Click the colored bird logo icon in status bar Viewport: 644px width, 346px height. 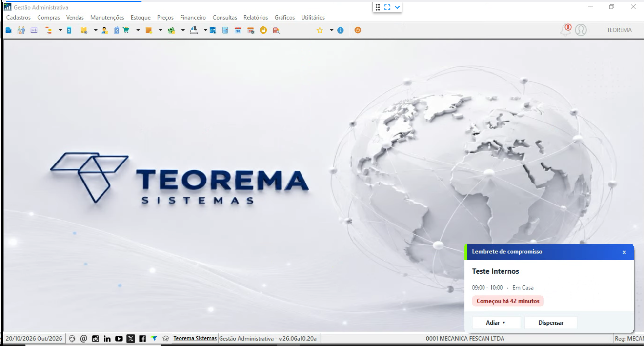(x=154, y=339)
